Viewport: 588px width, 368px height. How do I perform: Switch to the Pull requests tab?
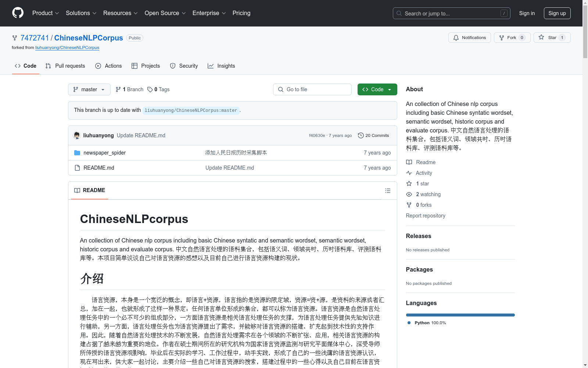pos(65,66)
